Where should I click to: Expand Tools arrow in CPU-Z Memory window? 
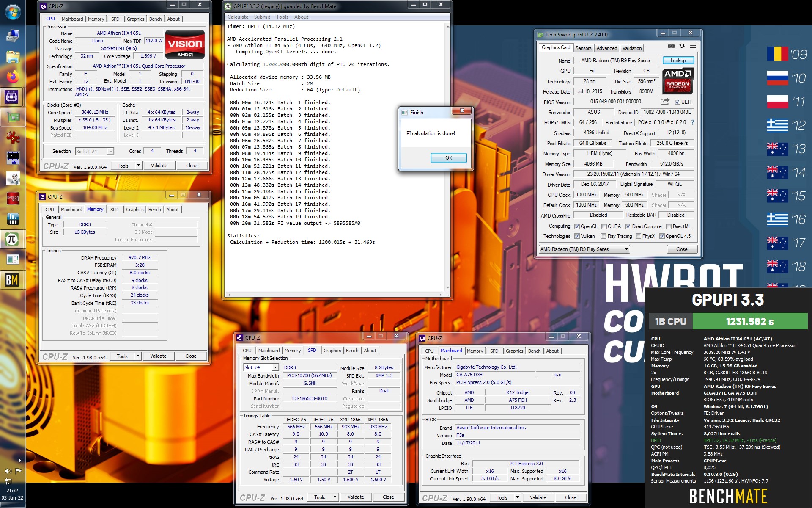point(137,356)
